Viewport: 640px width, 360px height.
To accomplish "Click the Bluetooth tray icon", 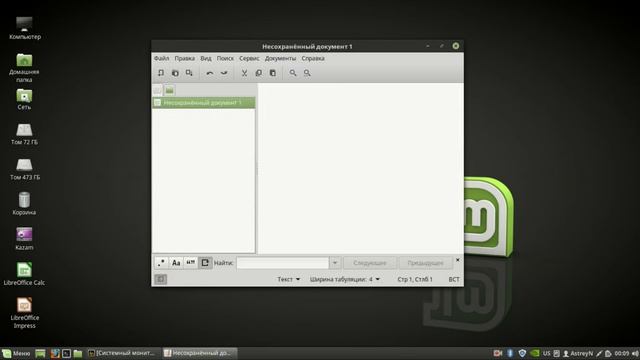I will 510,353.
